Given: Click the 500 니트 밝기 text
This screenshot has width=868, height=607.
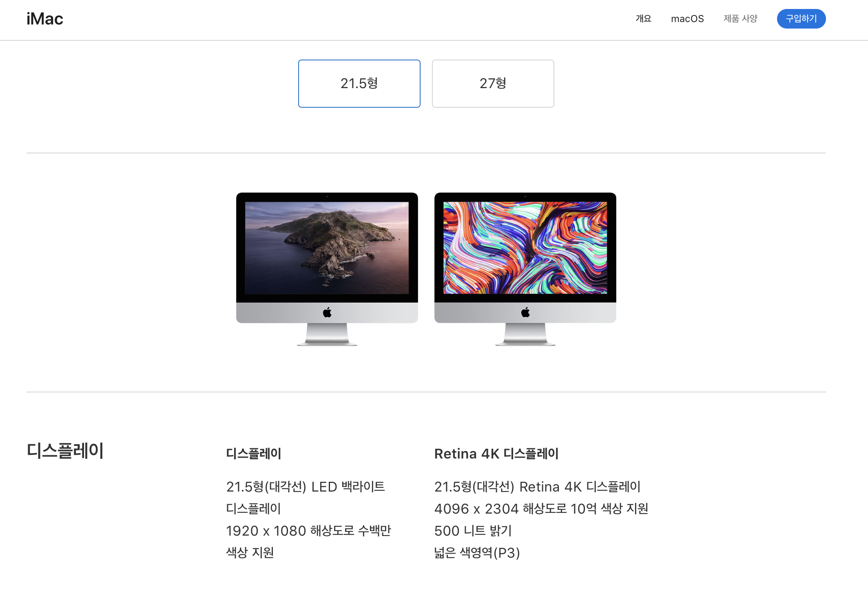Looking at the screenshot, I should pos(473,531).
